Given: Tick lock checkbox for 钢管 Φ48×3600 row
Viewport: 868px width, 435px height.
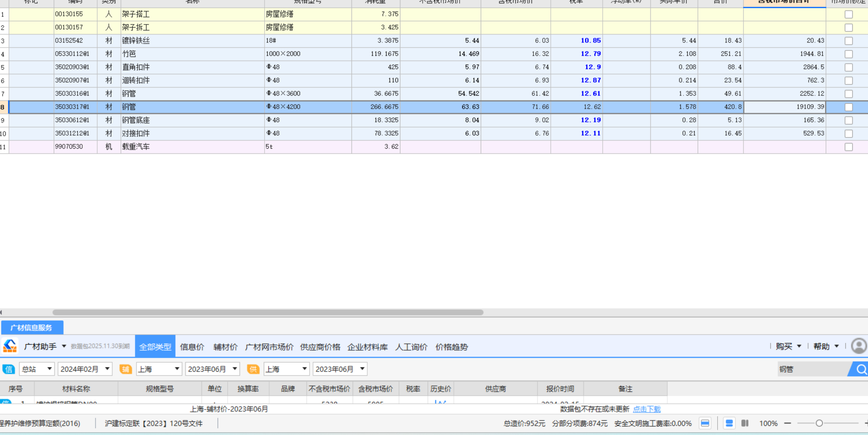Looking at the screenshot, I should click(848, 94).
